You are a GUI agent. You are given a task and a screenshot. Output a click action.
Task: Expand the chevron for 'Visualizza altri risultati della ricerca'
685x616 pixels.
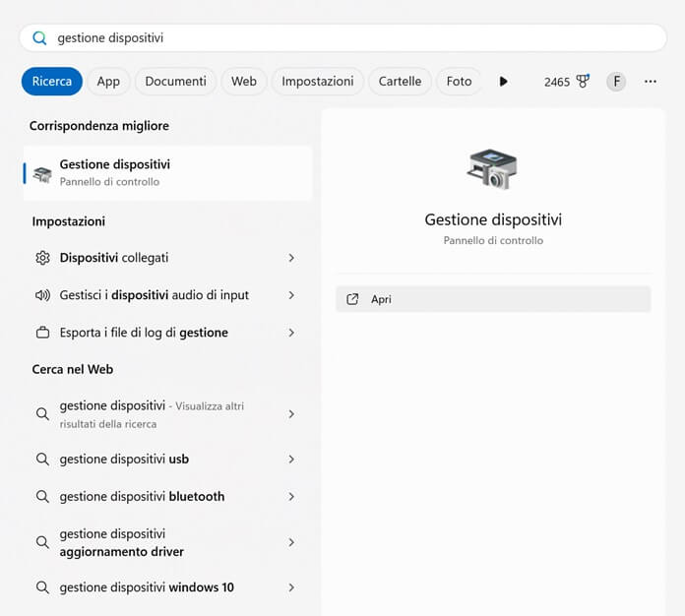pos(291,413)
